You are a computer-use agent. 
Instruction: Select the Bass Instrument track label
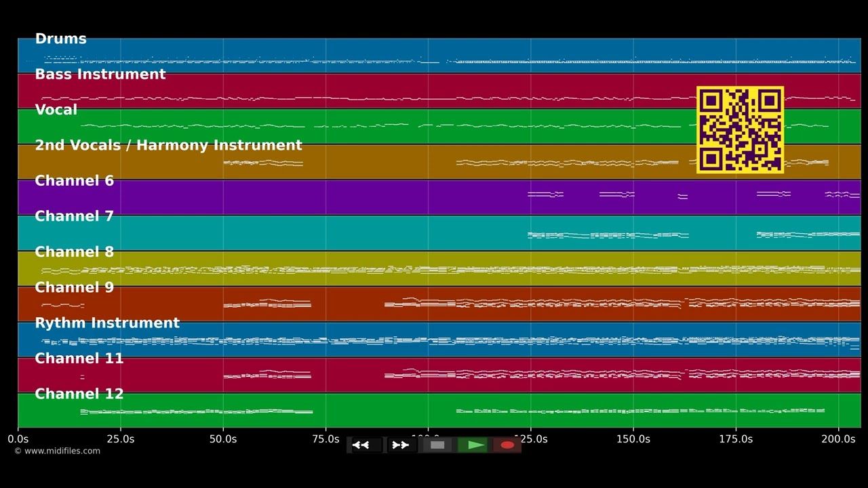click(100, 74)
